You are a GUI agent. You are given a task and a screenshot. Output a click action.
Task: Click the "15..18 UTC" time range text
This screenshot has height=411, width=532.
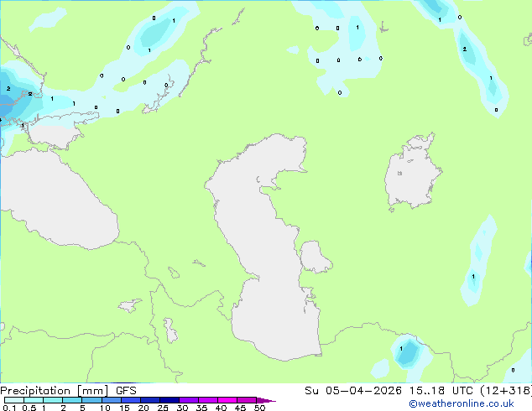point(441,391)
